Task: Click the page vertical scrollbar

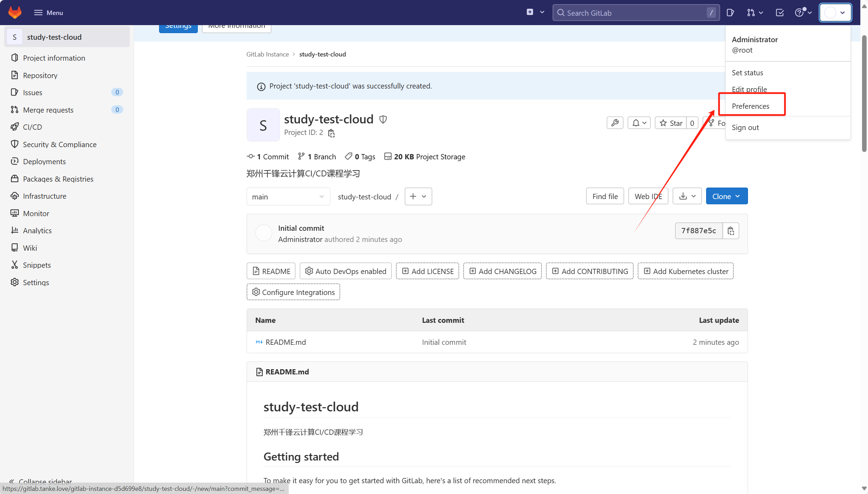Action: point(864,94)
